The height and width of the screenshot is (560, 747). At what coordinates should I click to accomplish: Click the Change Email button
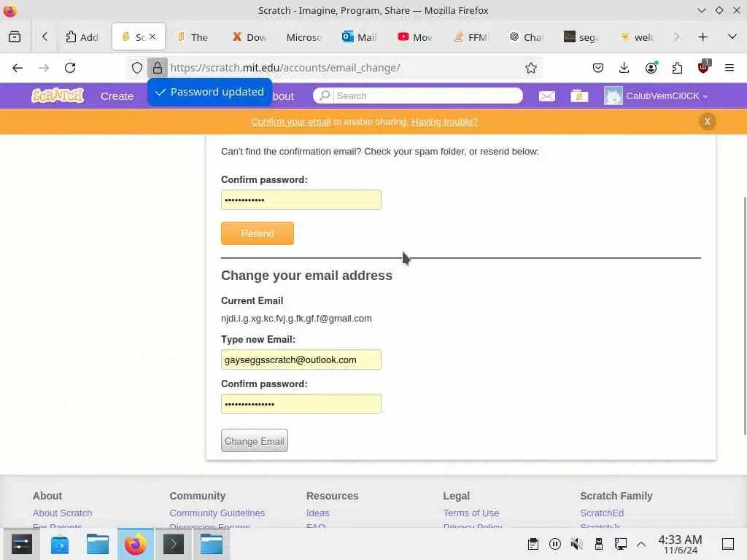pyautogui.click(x=255, y=441)
